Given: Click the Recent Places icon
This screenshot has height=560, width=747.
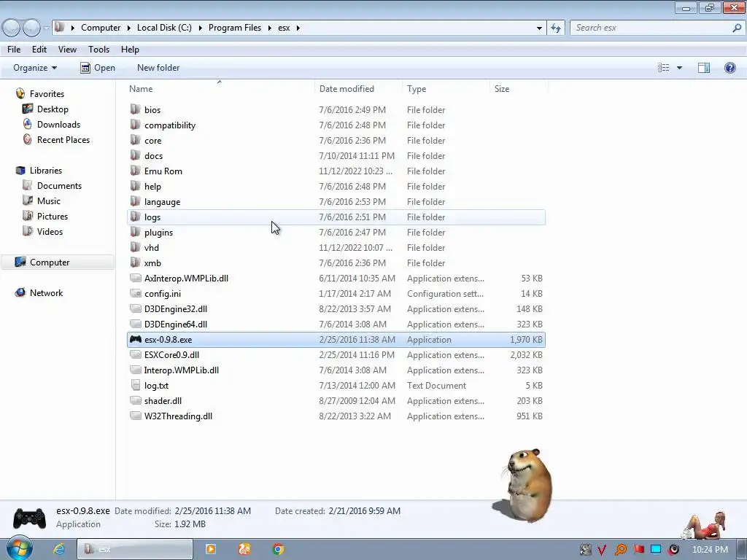Looking at the screenshot, I should coord(28,139).
